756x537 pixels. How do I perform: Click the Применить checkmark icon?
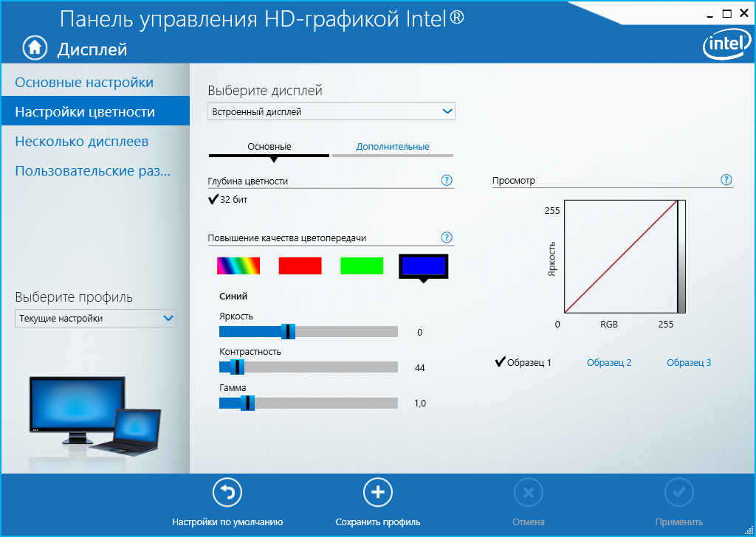[x=679, y=492]
